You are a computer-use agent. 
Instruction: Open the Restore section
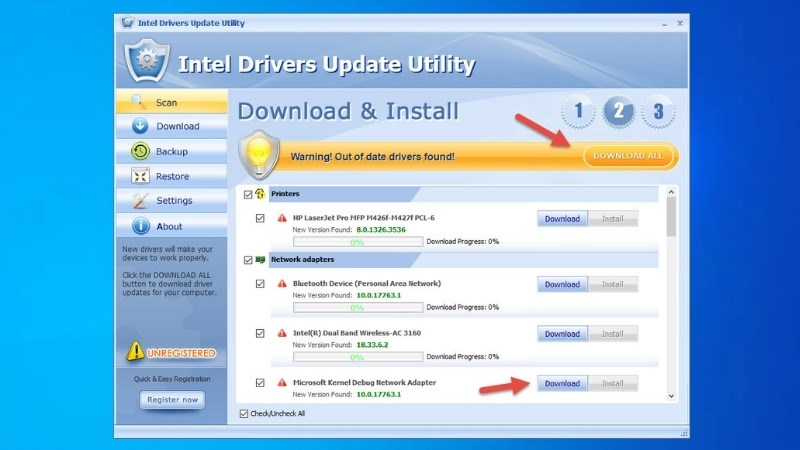[172, 176]
